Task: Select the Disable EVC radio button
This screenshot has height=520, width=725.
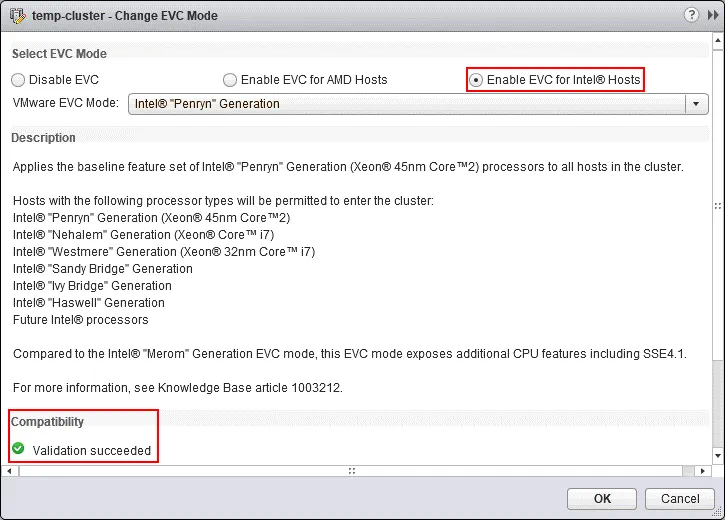Action: tap(18, 79)
